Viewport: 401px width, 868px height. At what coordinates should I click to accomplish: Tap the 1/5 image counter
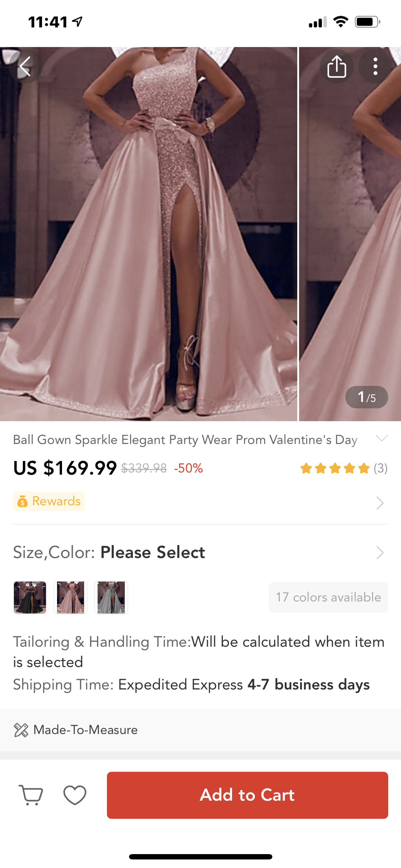tap(366, 397)
